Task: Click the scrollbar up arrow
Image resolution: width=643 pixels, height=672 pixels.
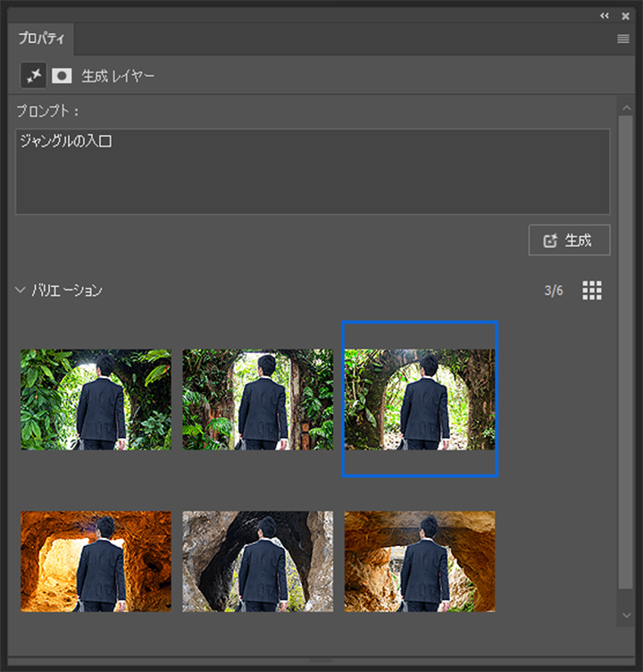Action: click(x=626, y=108)
